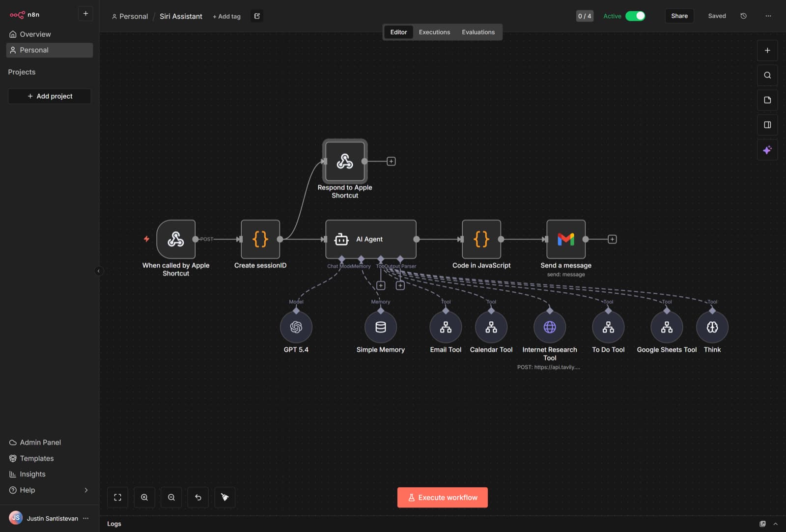Click the Personal breadcrumb link
786x532 pixels.
pyautogui.click(x=130, y=16)
